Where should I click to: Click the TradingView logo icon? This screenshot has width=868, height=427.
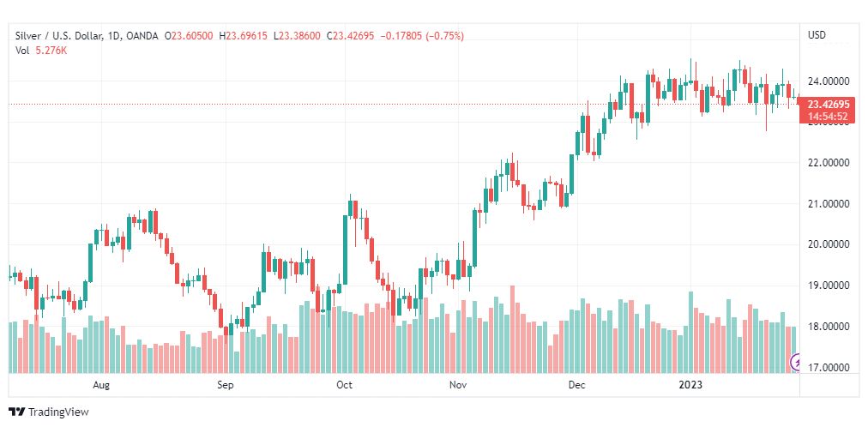pos(16,412)
